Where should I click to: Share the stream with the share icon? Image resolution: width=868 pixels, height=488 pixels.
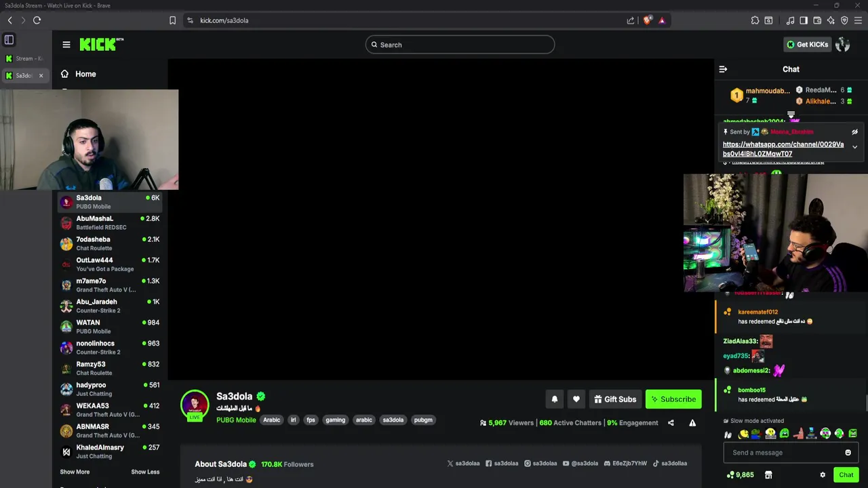[x=671, y=423]
